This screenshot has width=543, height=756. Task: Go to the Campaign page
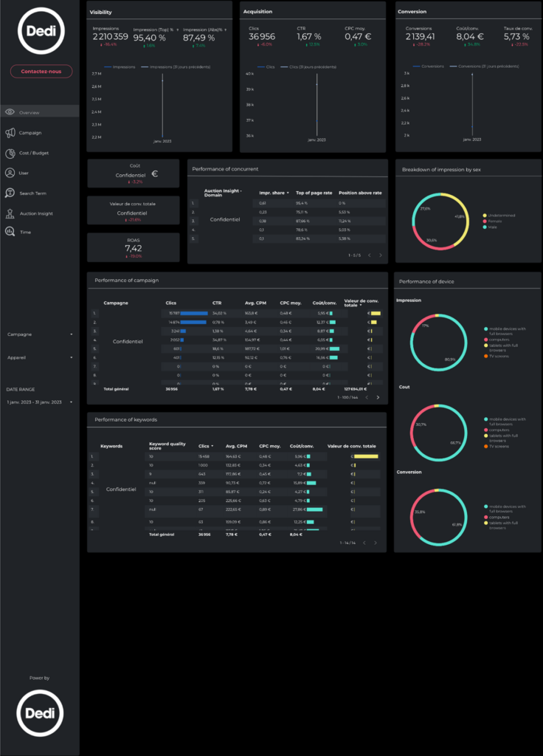pyautogui.click(x=30, y=133)
